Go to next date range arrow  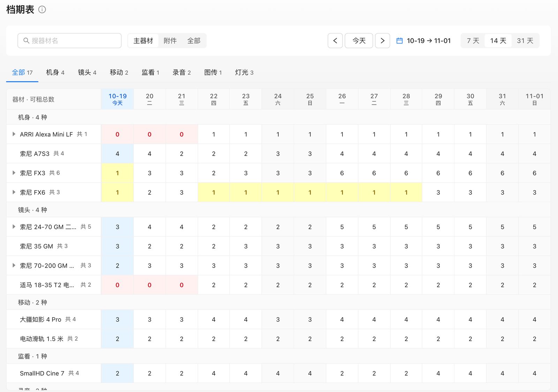coord(383,41)
